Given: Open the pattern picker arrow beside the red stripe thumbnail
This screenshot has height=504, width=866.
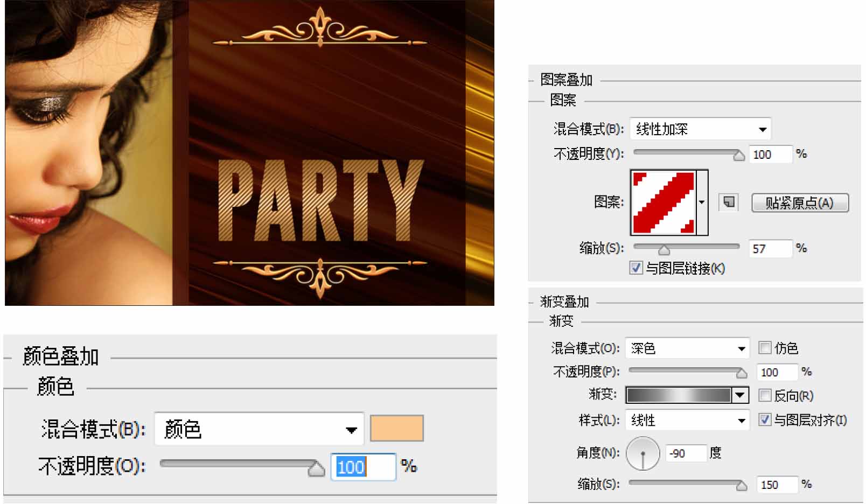Looking at the screenshot, I should (702, 202).
